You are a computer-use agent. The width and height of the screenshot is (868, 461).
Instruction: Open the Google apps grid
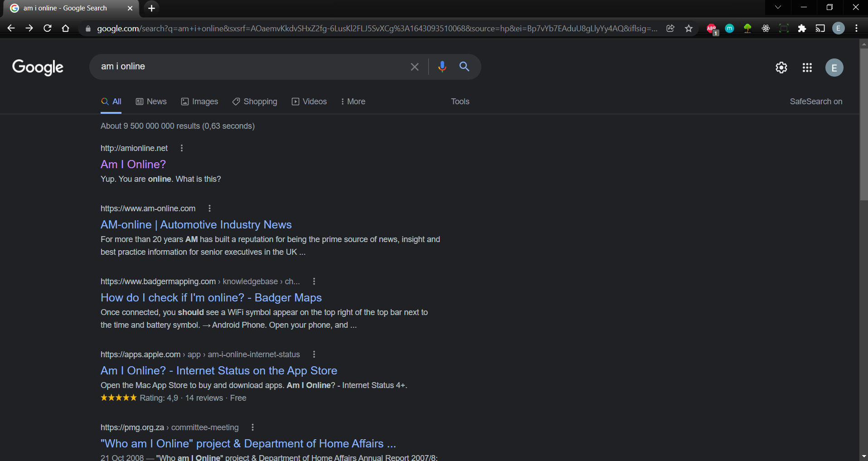[x=807, y=68]
